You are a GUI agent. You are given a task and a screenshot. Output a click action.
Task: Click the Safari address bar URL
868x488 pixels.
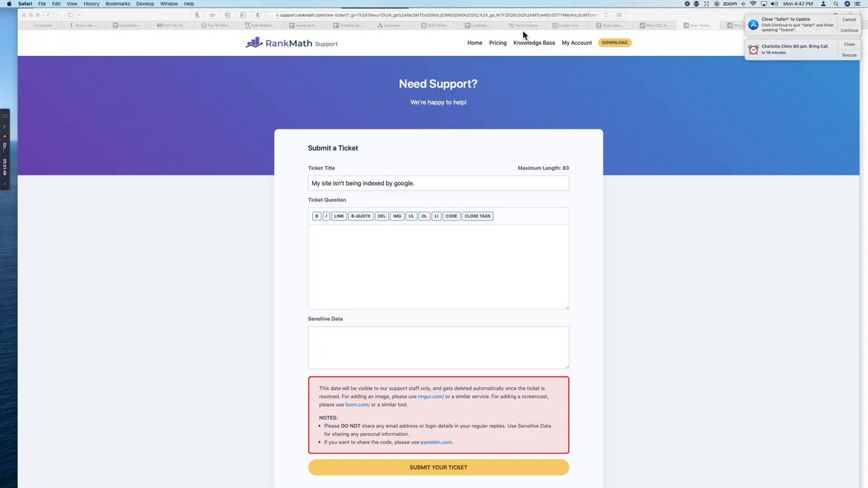pos(437,15)
